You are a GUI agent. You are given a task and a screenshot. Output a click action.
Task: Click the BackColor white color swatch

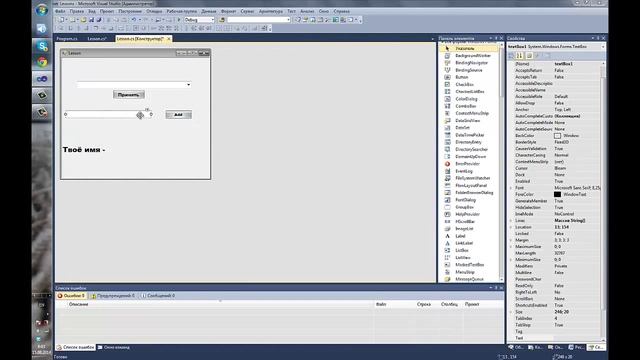pos(558,136)
